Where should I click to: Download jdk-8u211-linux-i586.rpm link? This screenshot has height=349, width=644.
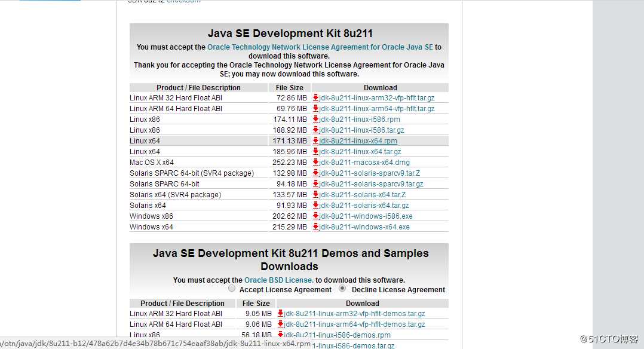(360, 119)
